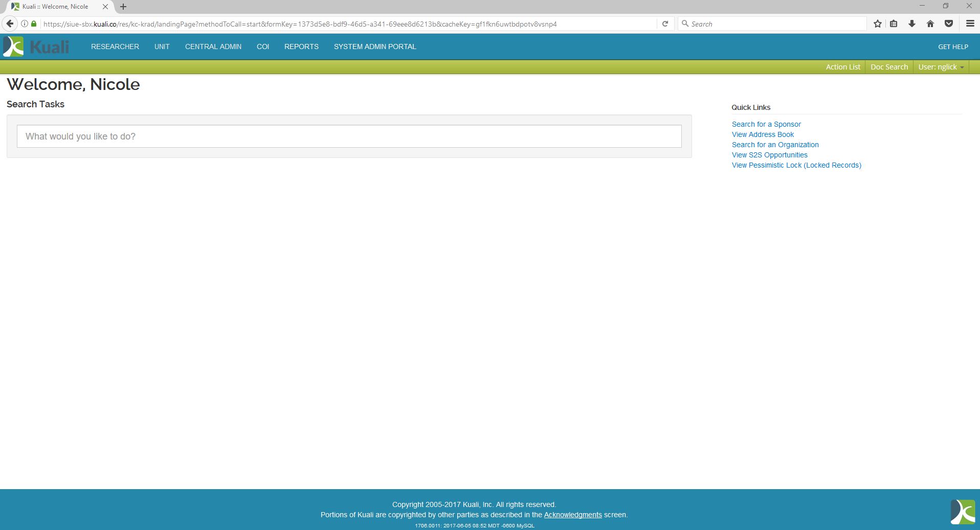Bookmark this page with star icon
Screen dimensions: 980x530
pyautogui.click(x=878, y=24)
